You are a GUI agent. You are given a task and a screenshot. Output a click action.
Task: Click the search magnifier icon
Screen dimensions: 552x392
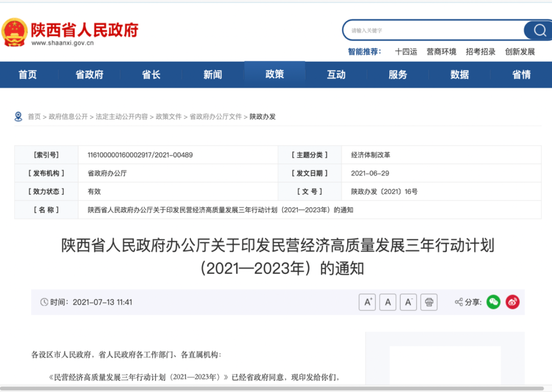coord(539,31)
